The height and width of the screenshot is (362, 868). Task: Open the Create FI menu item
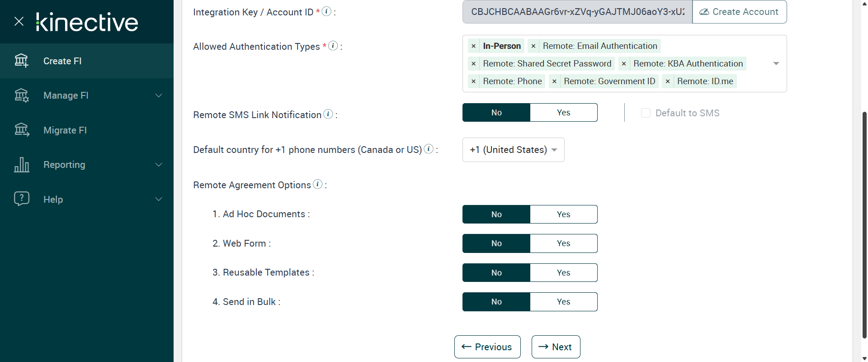62,61
